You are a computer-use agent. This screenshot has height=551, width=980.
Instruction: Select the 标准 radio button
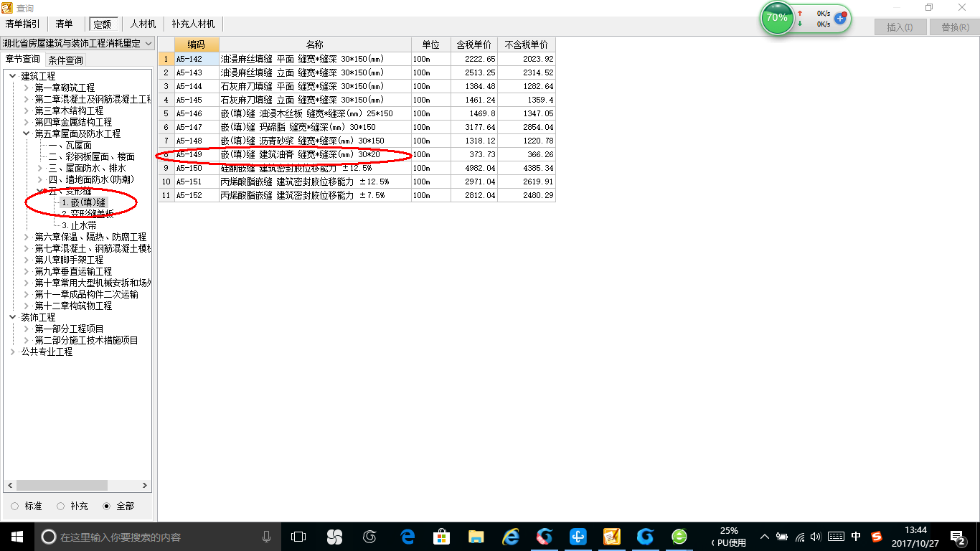pos(15,507)
